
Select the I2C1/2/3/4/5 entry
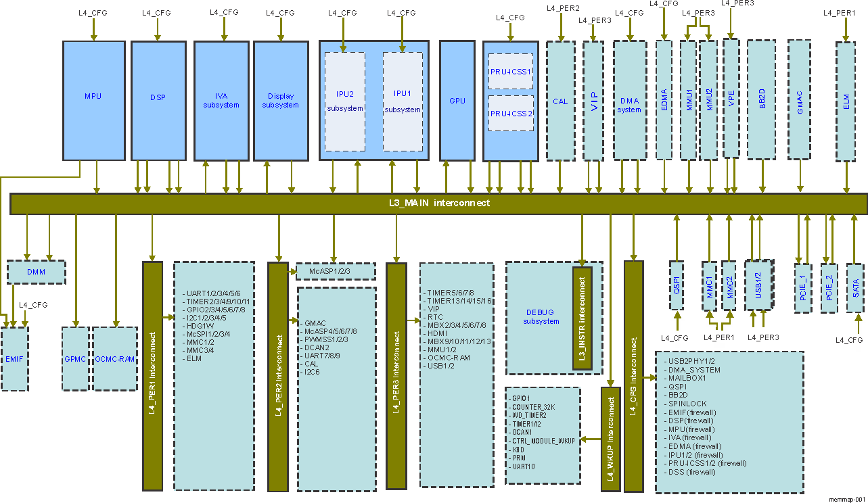pyautogui.click(x=207, y=318)
